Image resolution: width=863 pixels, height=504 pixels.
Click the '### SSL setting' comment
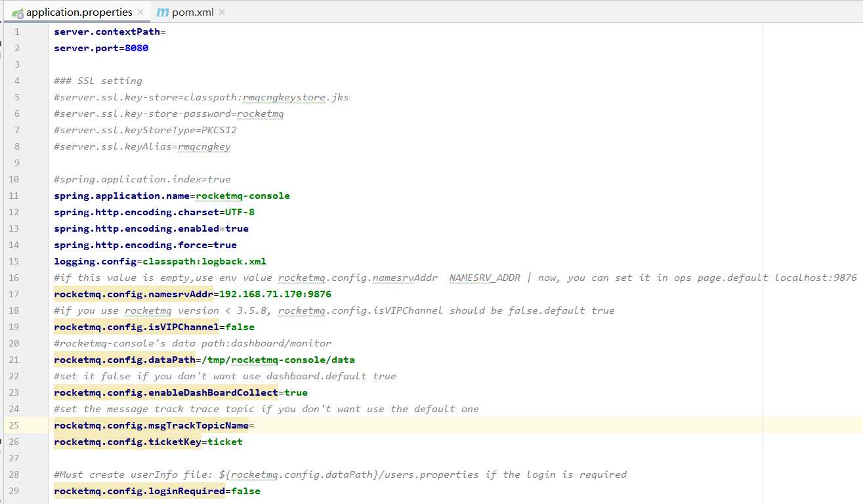(x=98, y=81)
